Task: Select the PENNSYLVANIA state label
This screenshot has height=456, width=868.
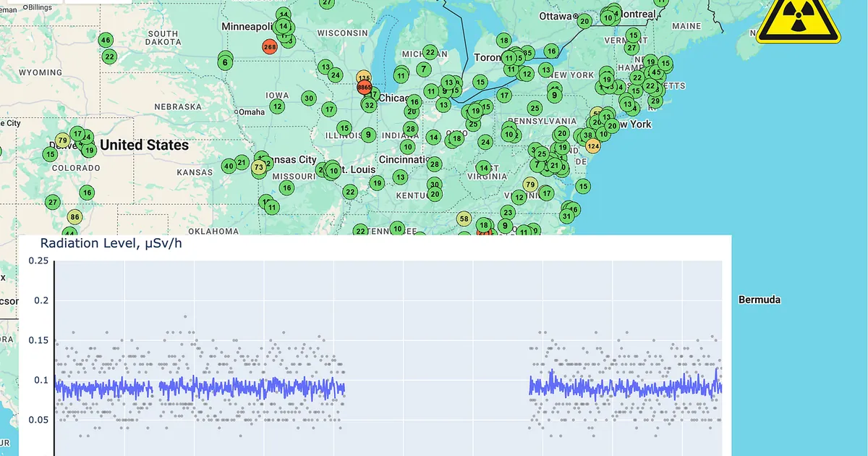Action: (542, 120)
